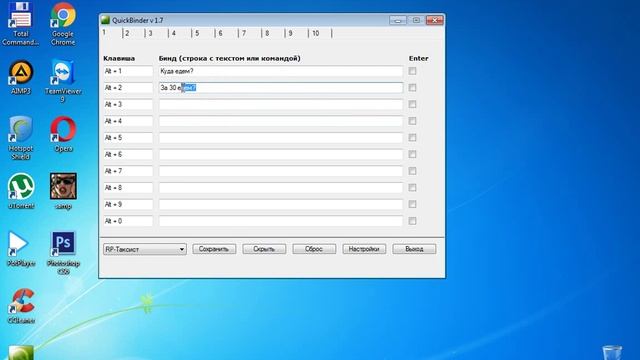Click the Выход exit button
The image size is (640, 360).
pyautogui.click(x=414, y=249)
